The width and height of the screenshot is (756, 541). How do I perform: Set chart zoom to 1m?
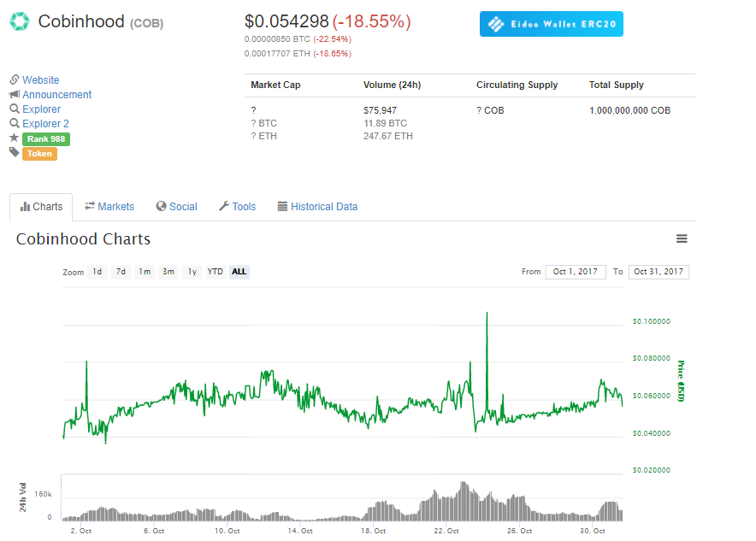pyautogui.click(x=145, y=272)
